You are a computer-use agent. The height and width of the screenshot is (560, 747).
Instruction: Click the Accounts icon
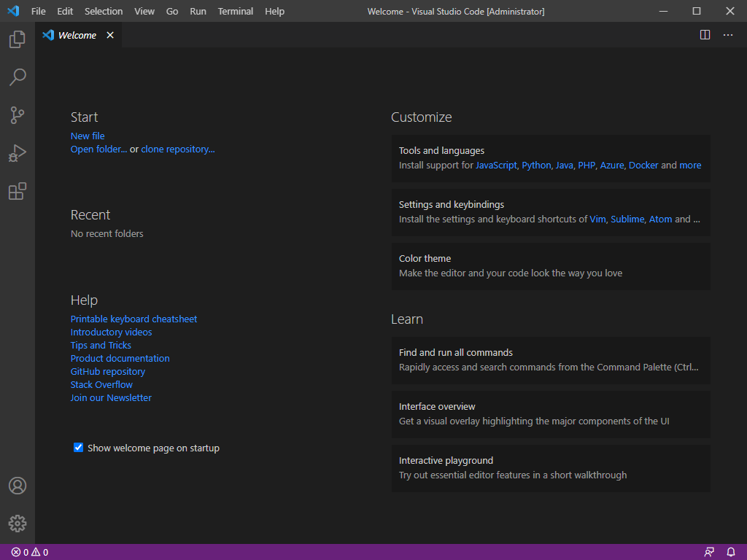click(16, 486)
